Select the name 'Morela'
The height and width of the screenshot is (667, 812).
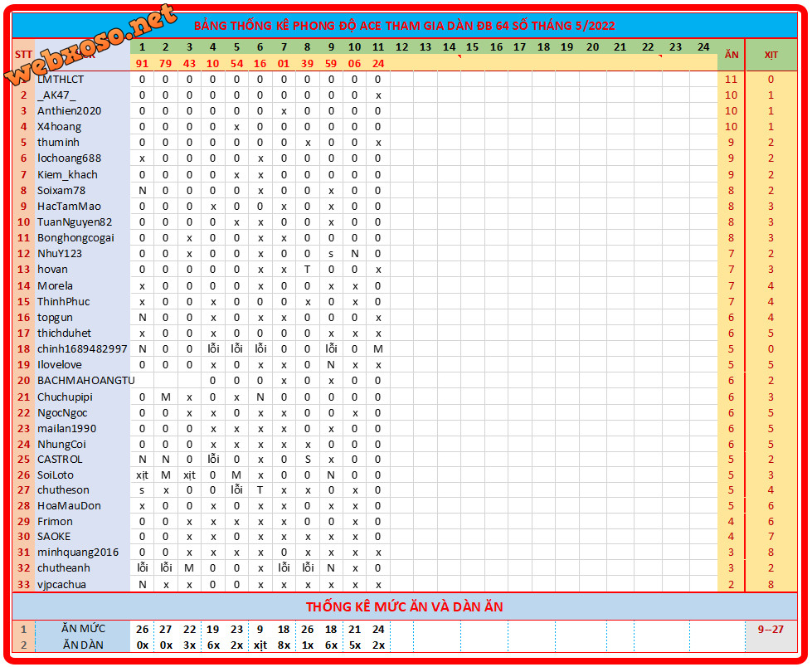coord(55,286)
